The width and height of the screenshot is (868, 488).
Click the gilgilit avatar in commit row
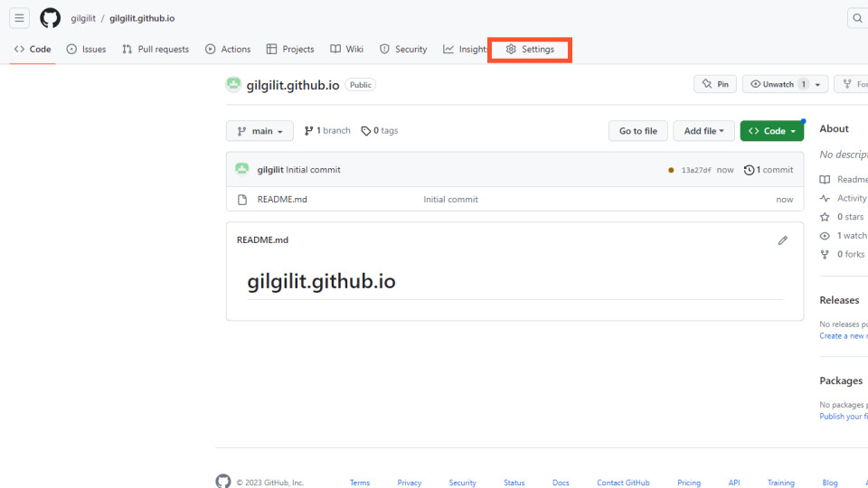tap(242, 169)
